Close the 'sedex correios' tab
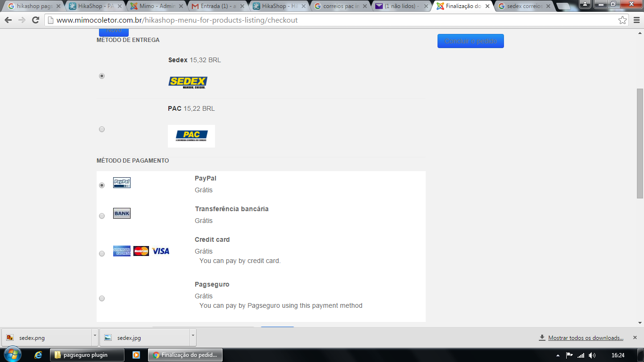The width and height of the screenshot is (644, 362). tap(548, 7)
